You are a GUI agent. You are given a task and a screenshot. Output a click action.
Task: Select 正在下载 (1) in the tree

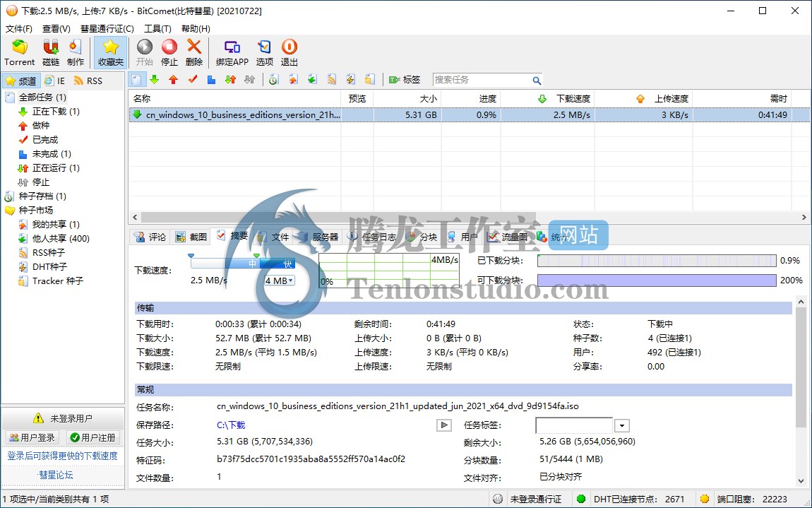pyautogui.click(x=56, y=112)
